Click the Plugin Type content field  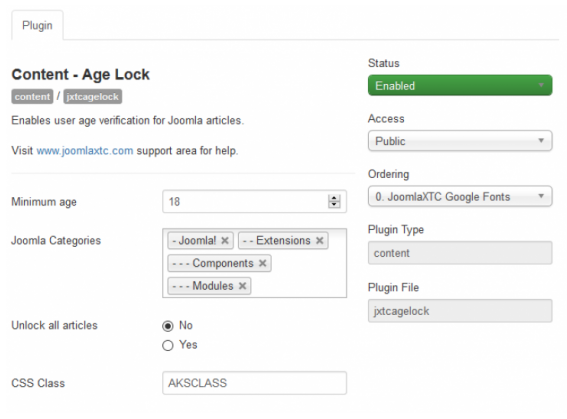tap(460, 253)
